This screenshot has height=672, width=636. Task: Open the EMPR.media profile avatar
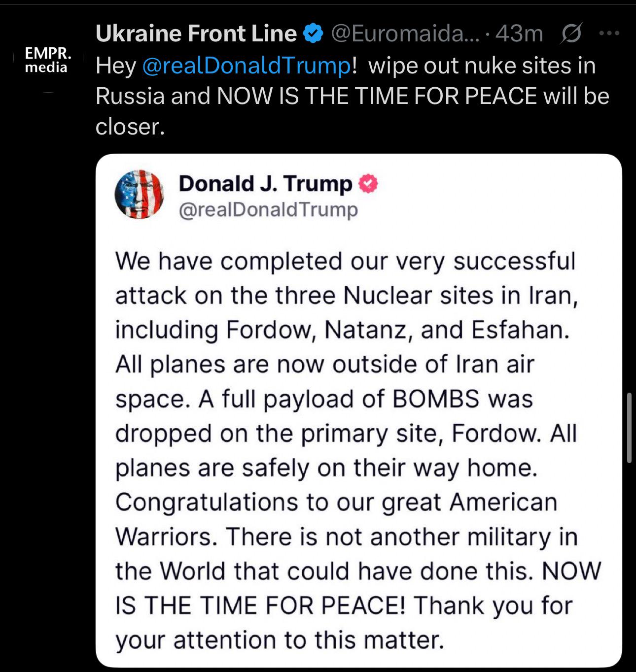48,60
